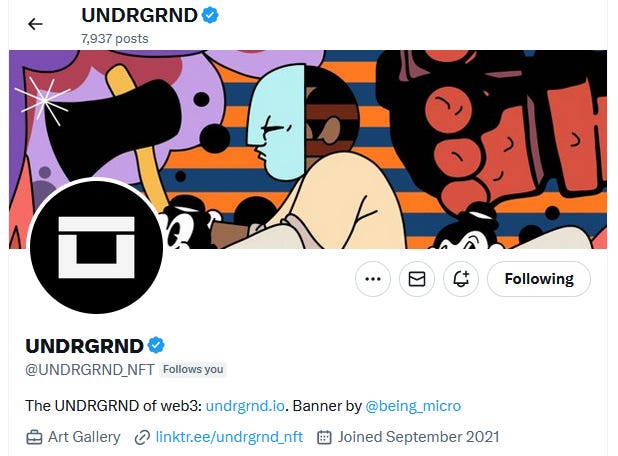618x456 pixels.
Task: View the colorful banner image
Action: 308,149
